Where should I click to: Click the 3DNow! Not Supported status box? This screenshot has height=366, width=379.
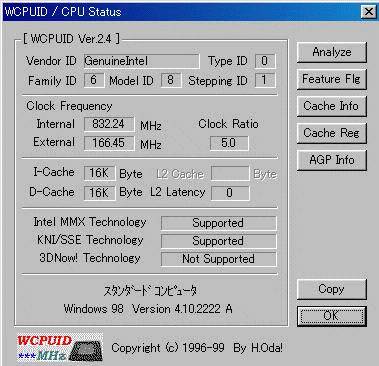pos(219,259)
